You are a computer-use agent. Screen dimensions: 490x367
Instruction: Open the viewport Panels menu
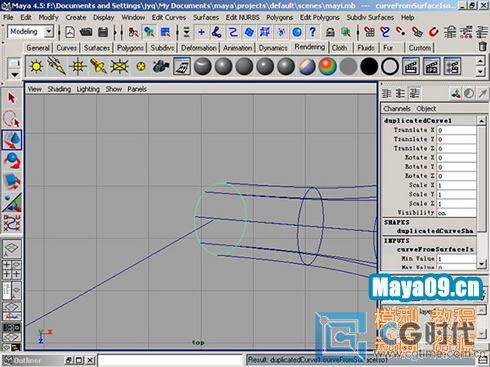click(x=137, y=89)
